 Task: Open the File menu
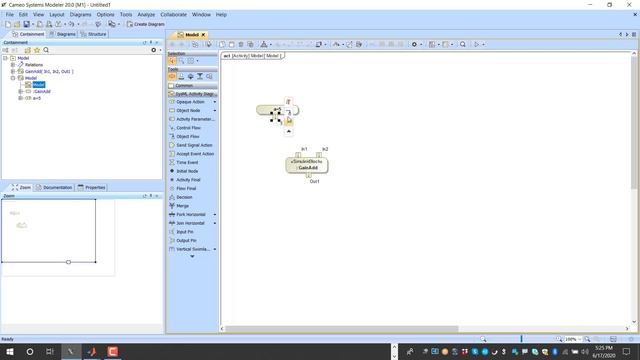9,14
